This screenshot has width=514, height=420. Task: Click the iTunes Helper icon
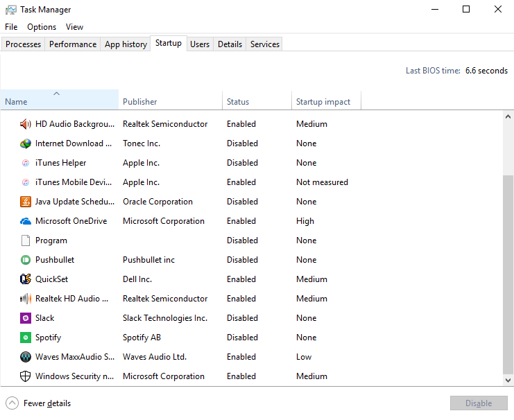click(26, 163)
